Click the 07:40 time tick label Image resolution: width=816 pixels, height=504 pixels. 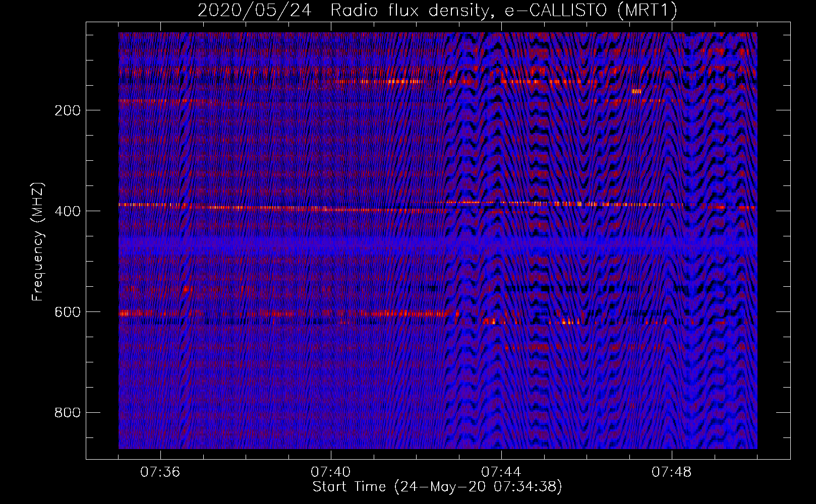point(331,472)
